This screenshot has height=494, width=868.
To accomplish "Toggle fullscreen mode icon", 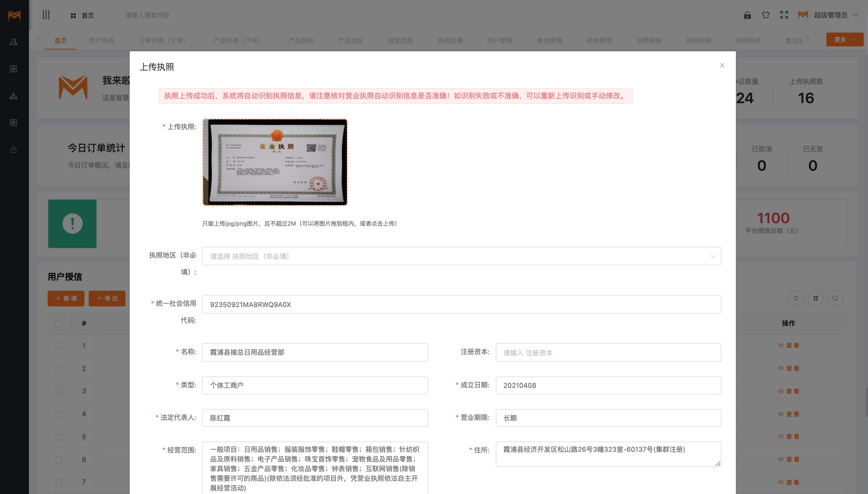I will (784, 15).
